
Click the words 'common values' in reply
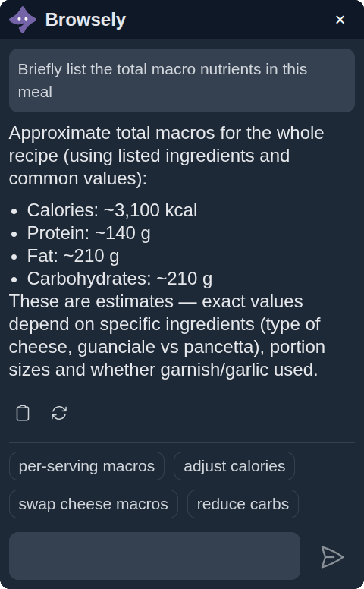[x=73, y=178]
